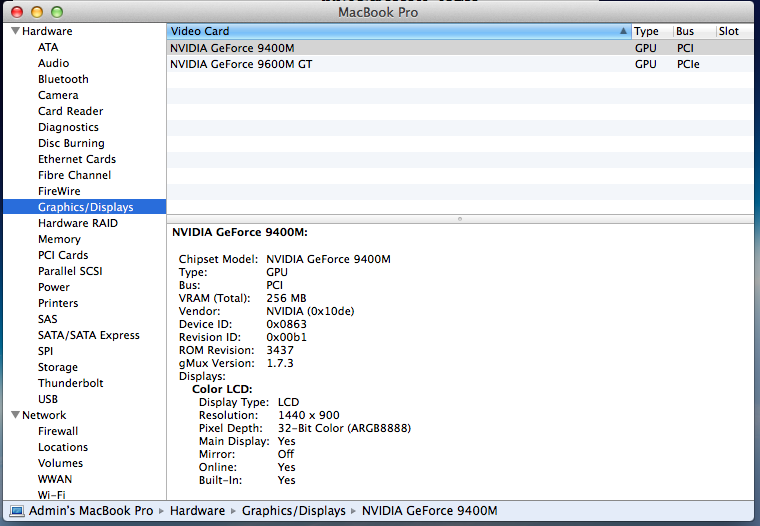Select the Graphics/Displays sidebar item

[85, 207]
